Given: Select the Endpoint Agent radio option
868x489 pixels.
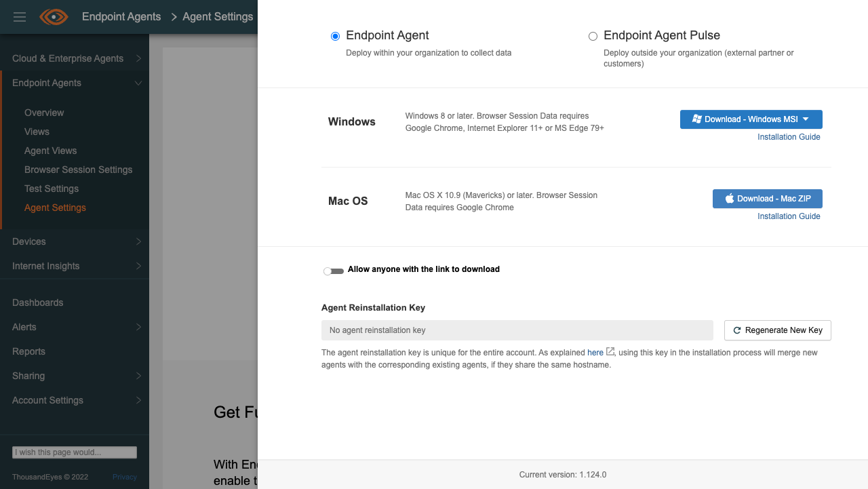Looking at the screenshot, I should (x=335, y=36).
